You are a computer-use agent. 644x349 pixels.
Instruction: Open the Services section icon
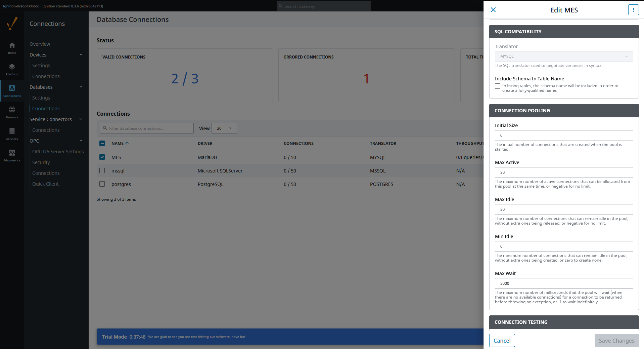[x=12, y=134]
